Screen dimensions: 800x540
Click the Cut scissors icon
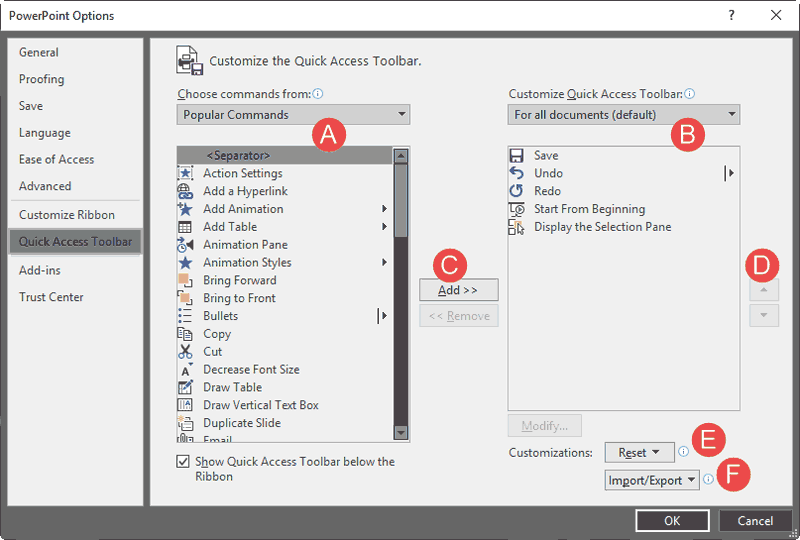[x=185, y=352]
